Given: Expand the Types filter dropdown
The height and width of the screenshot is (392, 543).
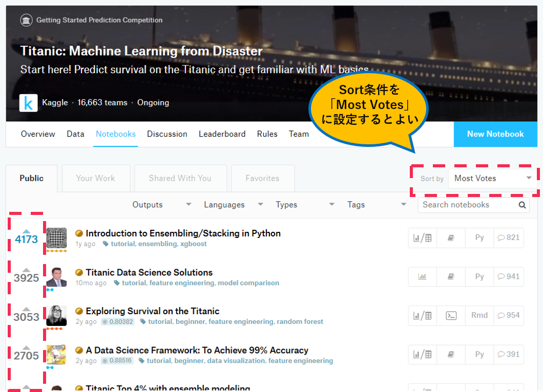Looking at the screenshot, I should (305, 205).
